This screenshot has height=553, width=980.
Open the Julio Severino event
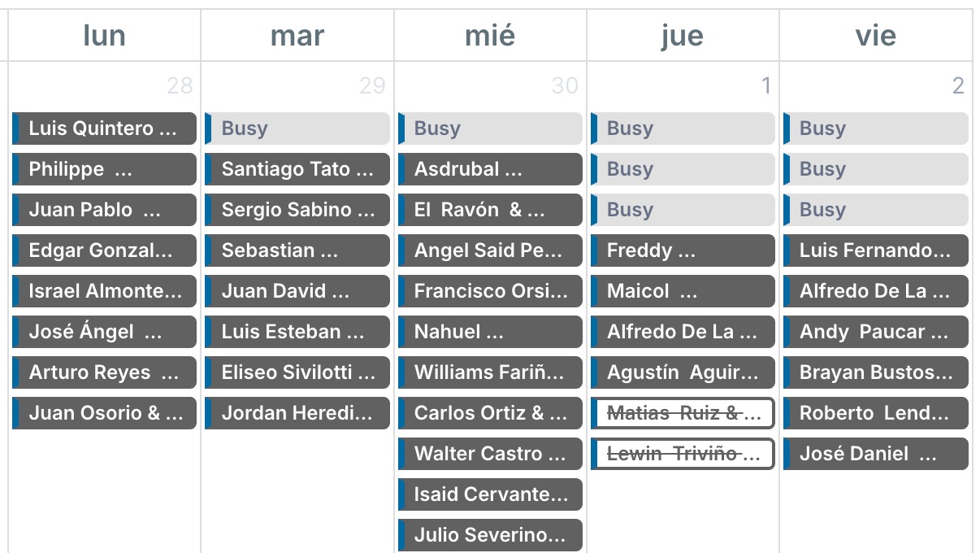[490, 535]
